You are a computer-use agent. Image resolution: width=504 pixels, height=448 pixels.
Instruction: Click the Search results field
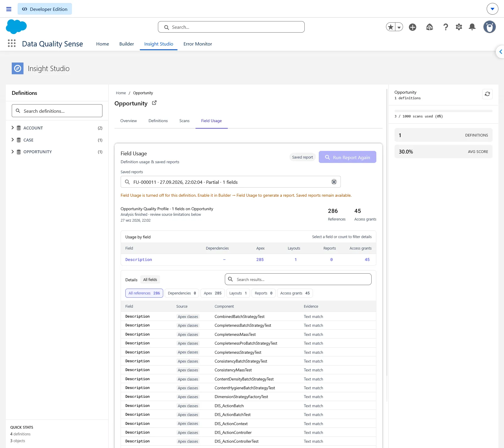[x=298, y=279]
